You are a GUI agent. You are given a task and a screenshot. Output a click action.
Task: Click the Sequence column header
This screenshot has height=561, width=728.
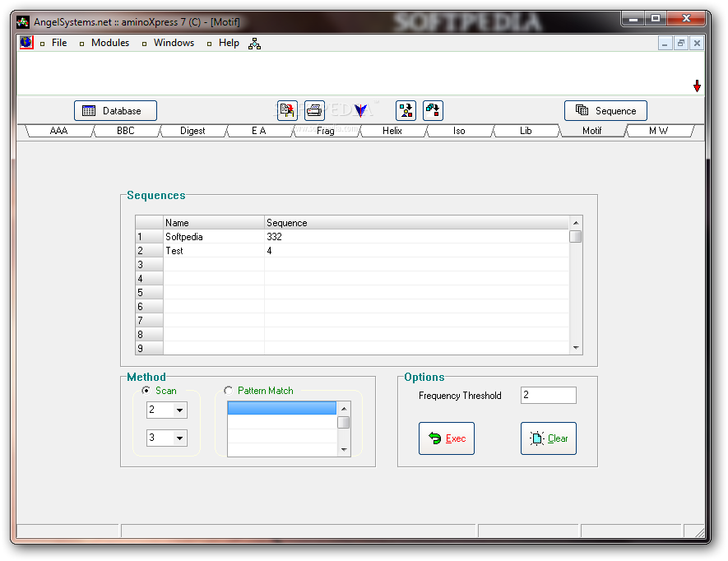[x=416, y=223]
